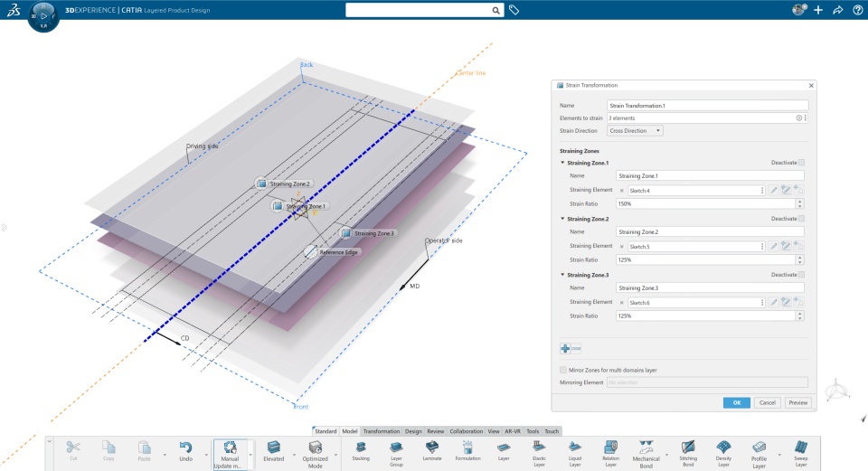Open dropdown arrow beside Undo
The height and width of the screenshot is (471, 868).
point(206,455)
